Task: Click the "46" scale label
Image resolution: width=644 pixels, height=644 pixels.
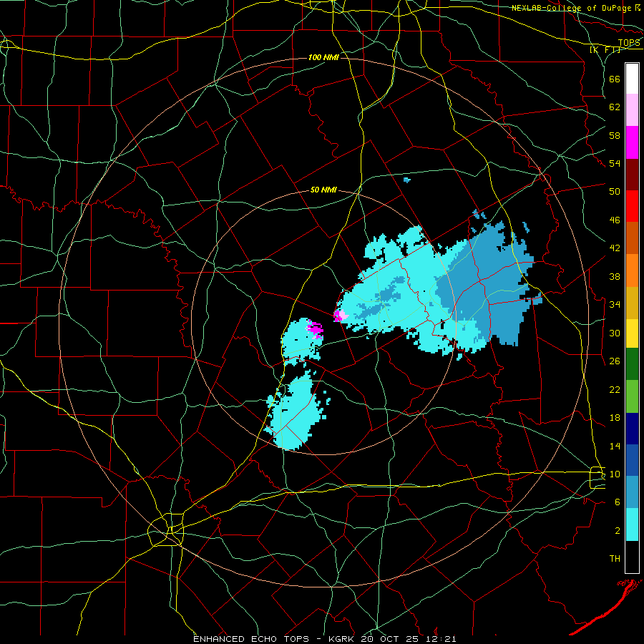Action: pyautogui.click(x=615, y=220)
